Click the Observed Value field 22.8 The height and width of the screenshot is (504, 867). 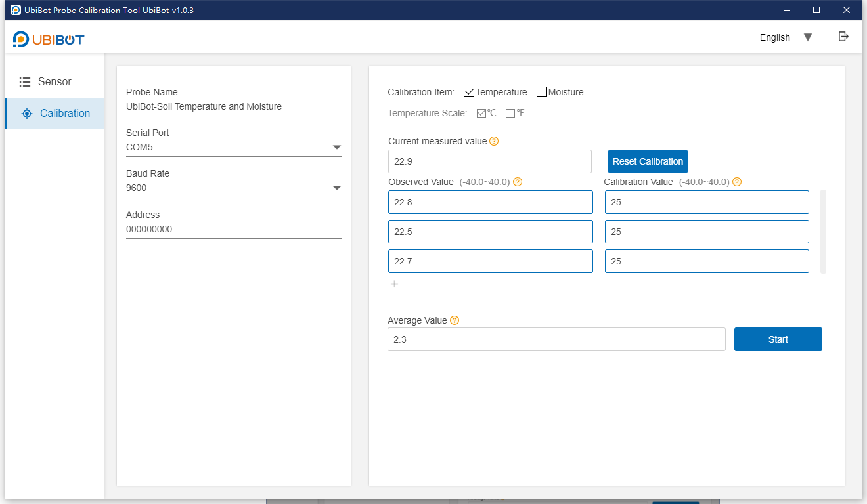(x=491, y=202)
